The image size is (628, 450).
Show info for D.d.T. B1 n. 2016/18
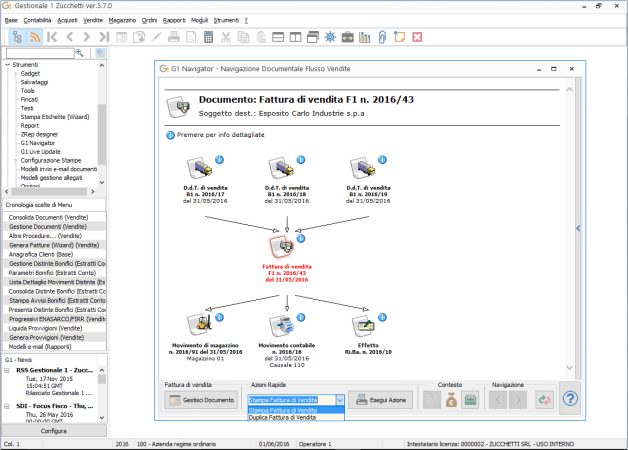coord(301,160)
